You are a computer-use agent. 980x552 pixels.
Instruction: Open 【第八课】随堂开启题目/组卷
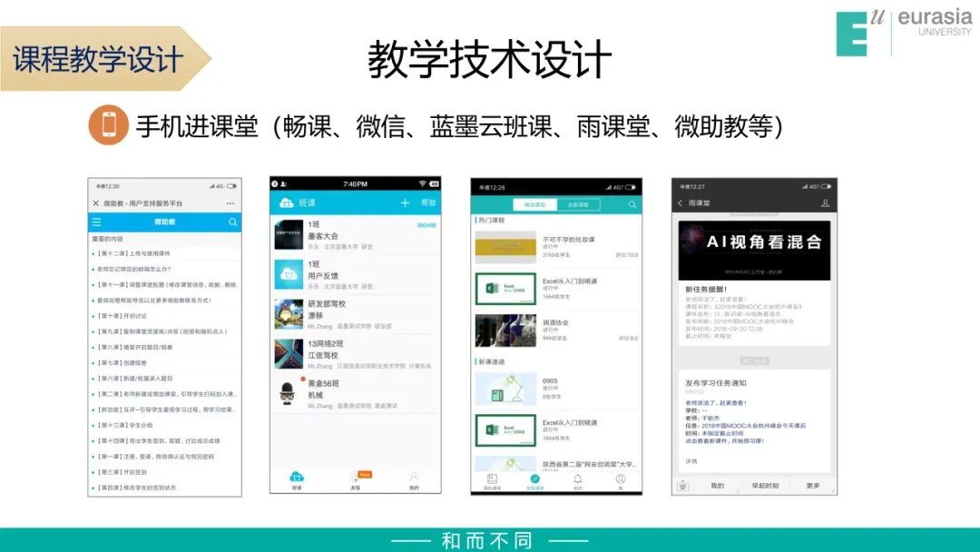tap(134, 347)
